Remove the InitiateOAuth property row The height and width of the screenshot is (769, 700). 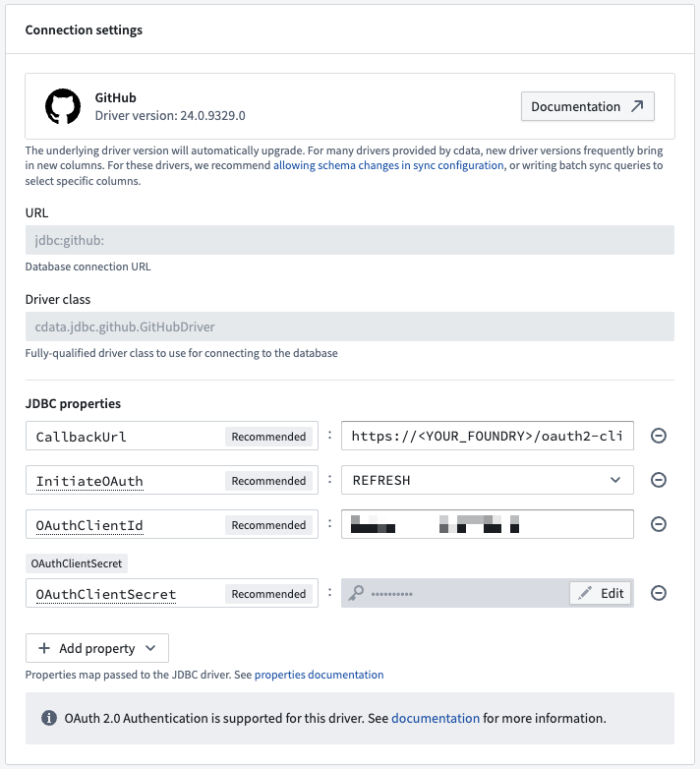pos(659,480)
